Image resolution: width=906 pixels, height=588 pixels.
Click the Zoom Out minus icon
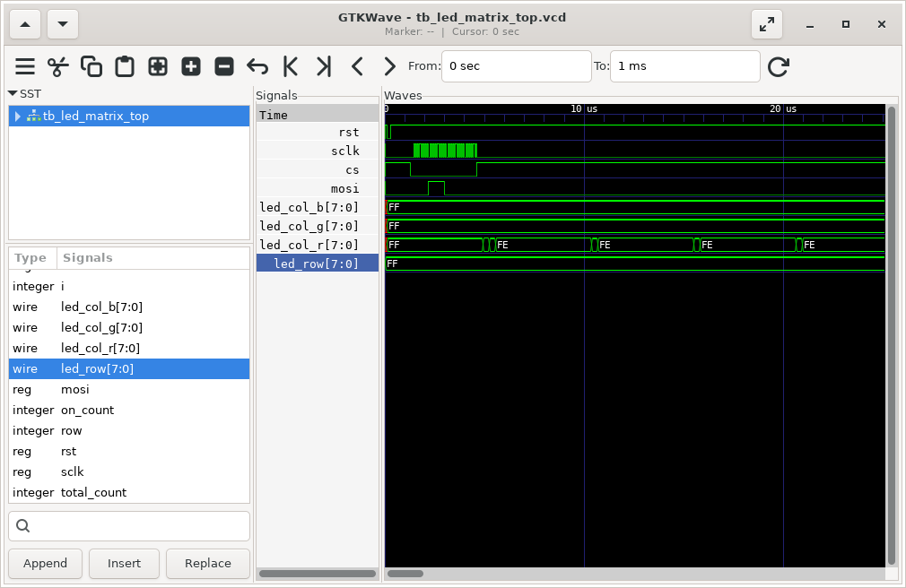point(224,66)
